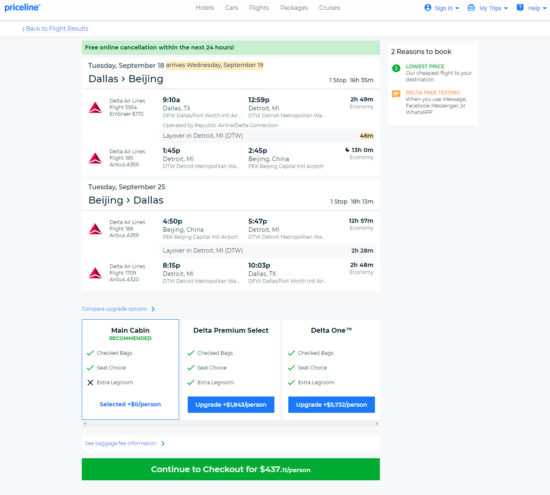Image resolution: width=550 pixels, height=495 pixels.
Task: Click 'Operated by Republic Airline' note
Action: (220, 125)
